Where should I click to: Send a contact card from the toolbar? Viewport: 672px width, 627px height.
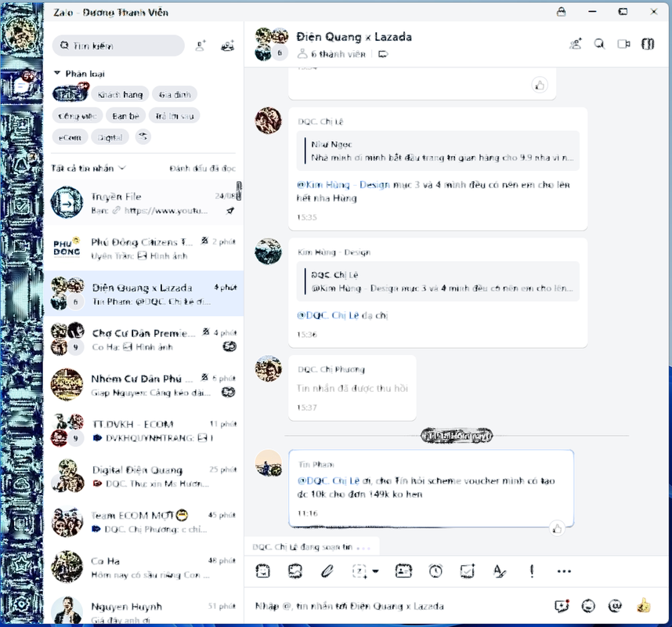403,571
